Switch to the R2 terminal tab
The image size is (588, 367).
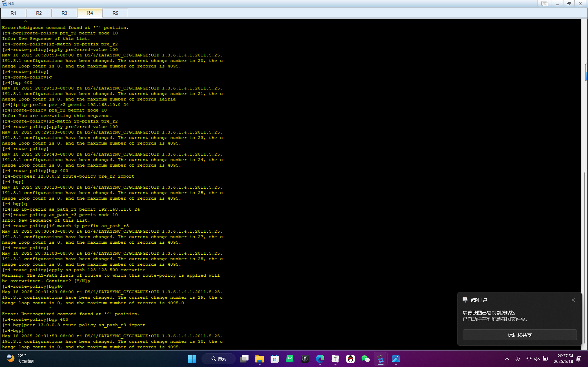coord(39,13)
